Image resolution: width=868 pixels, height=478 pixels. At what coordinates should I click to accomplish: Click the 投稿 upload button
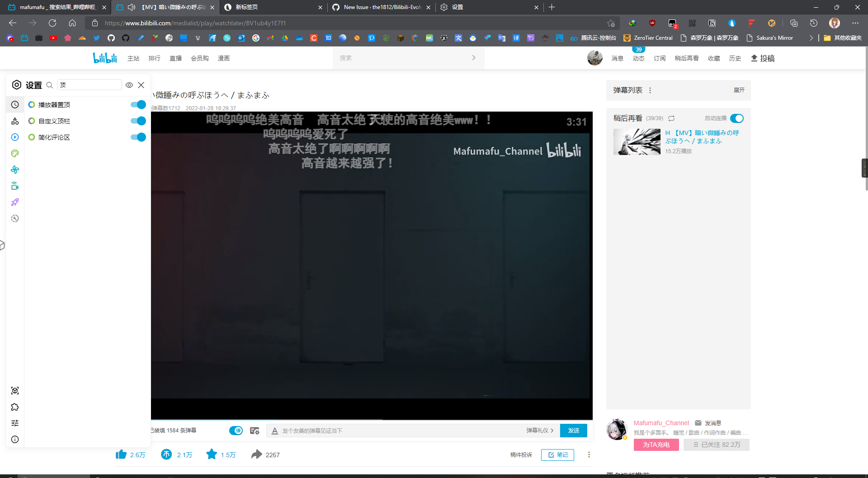(763, 58)
